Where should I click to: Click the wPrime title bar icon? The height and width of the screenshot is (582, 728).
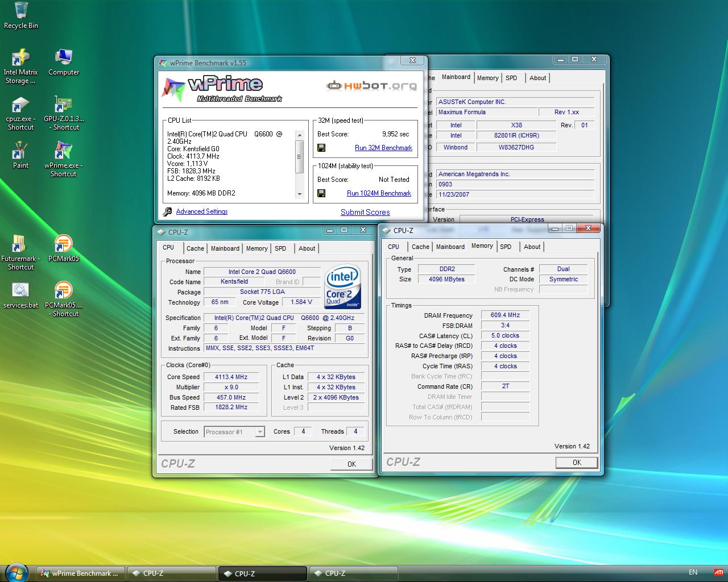(164, 63)
